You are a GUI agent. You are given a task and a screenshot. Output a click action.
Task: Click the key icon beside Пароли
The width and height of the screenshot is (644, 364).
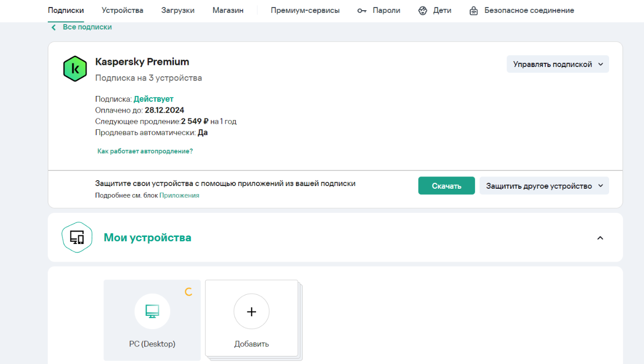coord(362,11)
